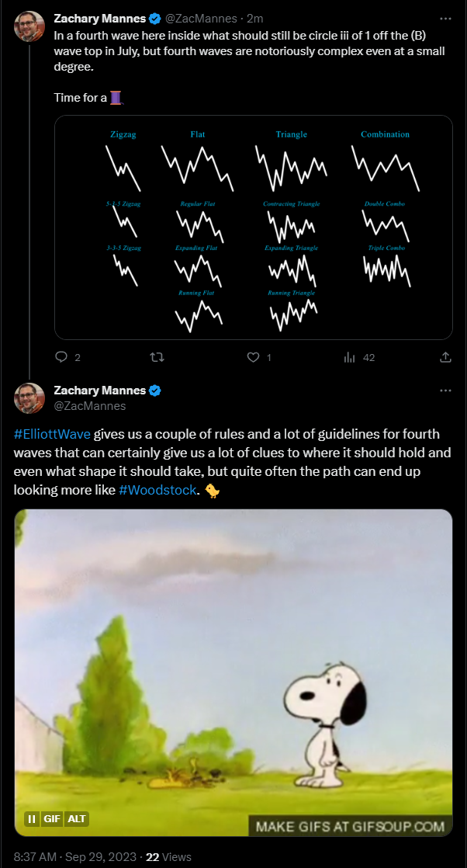Click the @ZacMannes handle on second tweet
The width and height of the screenshot is (467, 868).
coord(90,406)
